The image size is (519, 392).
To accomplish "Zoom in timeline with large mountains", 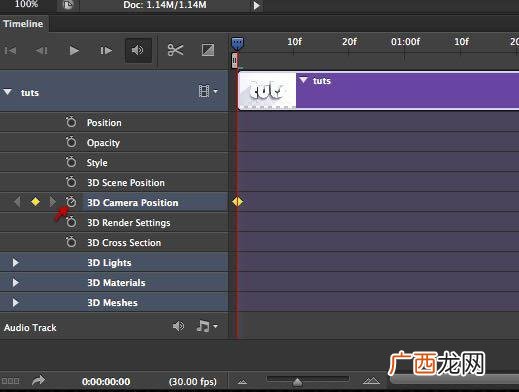I will 371,380.
